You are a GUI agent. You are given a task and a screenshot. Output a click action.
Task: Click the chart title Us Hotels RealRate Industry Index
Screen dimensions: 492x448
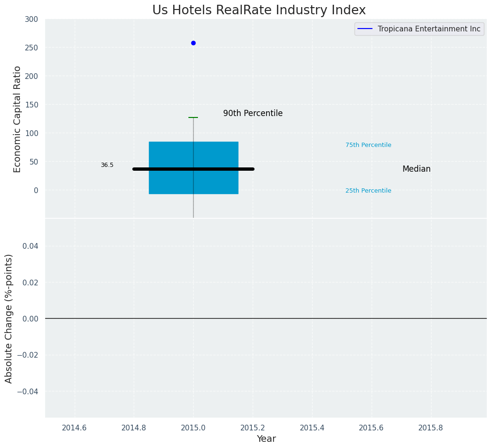click(259, 10)
